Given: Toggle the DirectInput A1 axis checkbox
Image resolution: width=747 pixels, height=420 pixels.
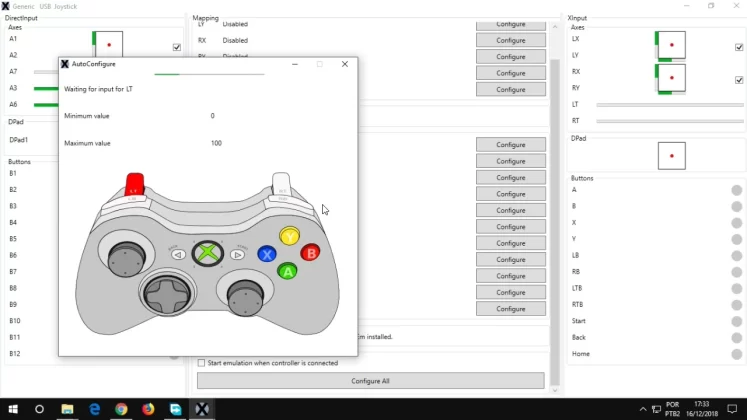Looking at the screenshot, I should (x=177, y=47).
